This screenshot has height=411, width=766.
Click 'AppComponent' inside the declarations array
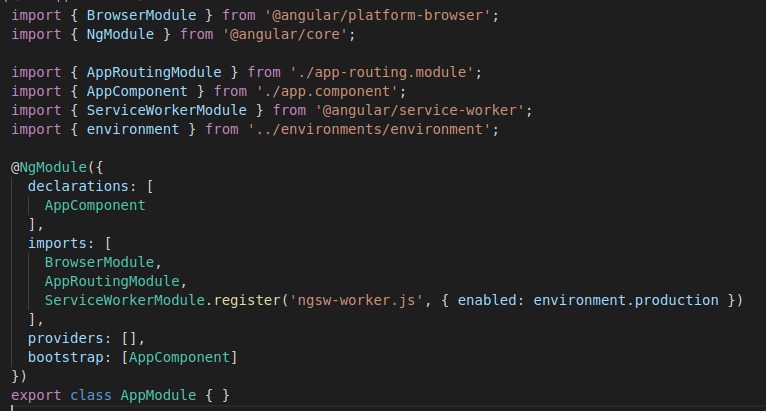[95, 205]
